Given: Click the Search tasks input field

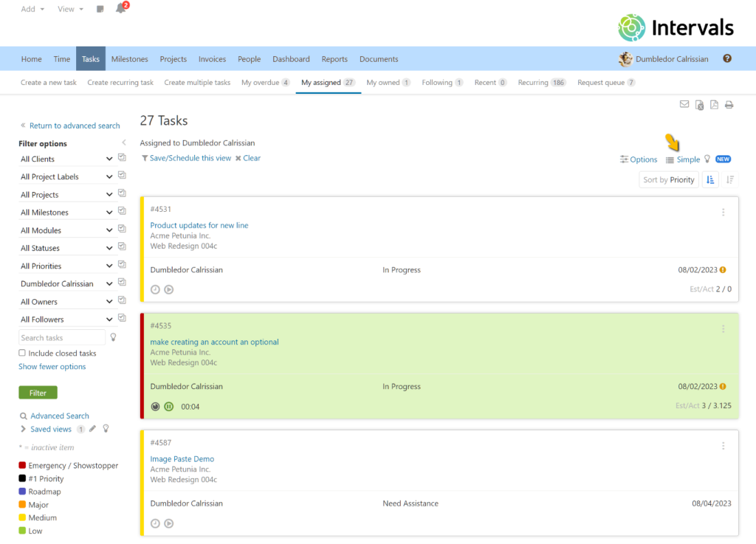Looking at the screenshot, I should [62, 338].
